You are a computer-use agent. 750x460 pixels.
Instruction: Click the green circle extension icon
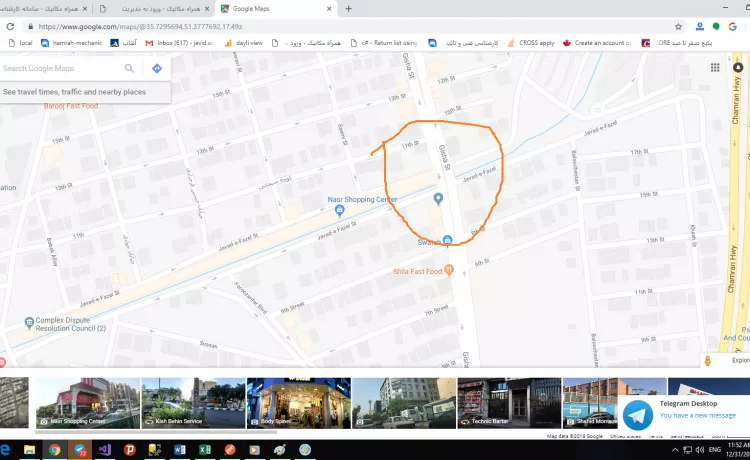coord(716,27)
